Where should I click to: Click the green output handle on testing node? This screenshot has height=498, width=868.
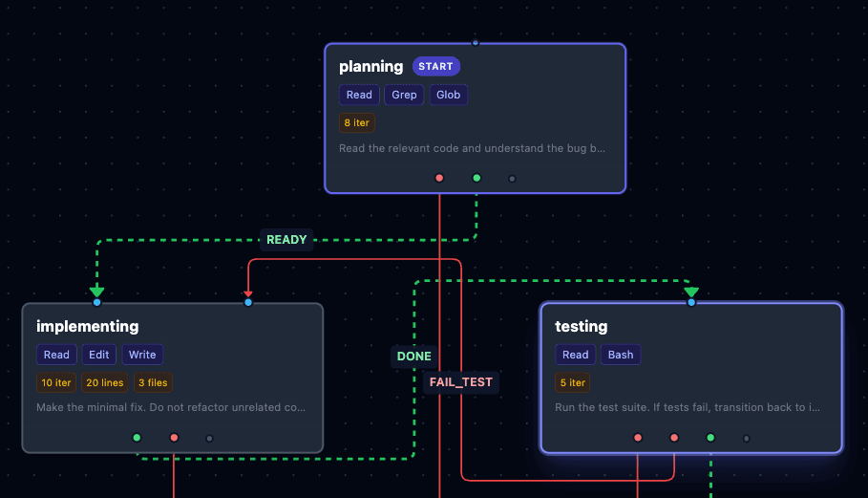click(x=710, y=438)
